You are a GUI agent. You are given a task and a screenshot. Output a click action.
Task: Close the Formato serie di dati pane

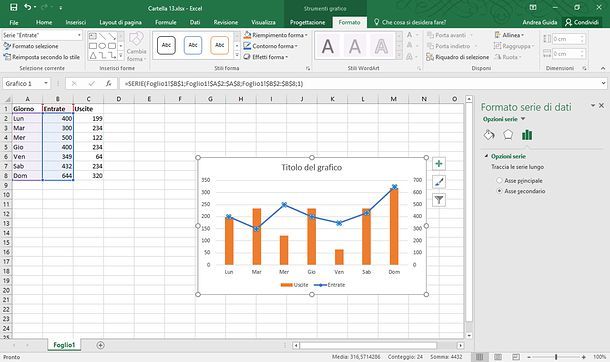[601, 105]
